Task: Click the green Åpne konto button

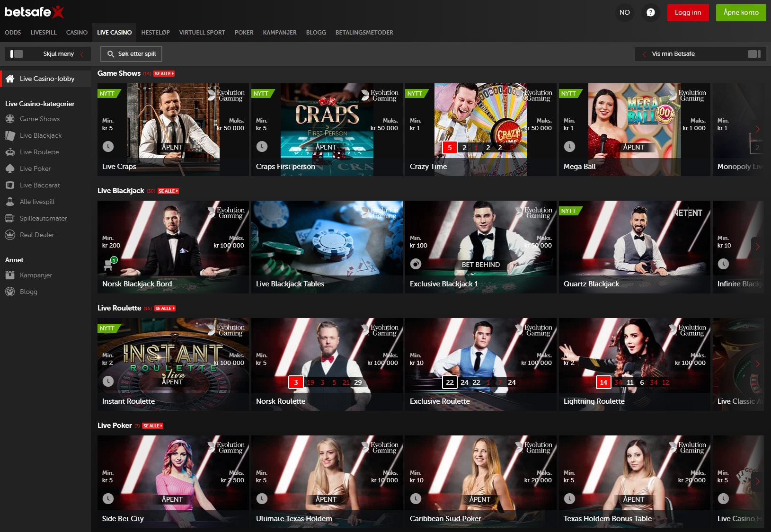Action: pyautogui.click(x=741, y=12)
